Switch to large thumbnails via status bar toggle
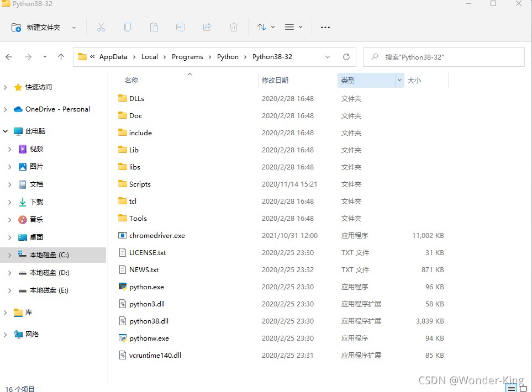 click(x=523, y=389)
